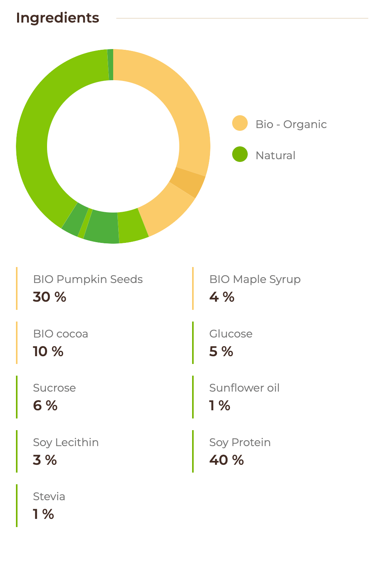The width and height of the screenshot is (392, 566).
Task: Click the BIO Maple Syrup ingredient label
Action: 255,279
